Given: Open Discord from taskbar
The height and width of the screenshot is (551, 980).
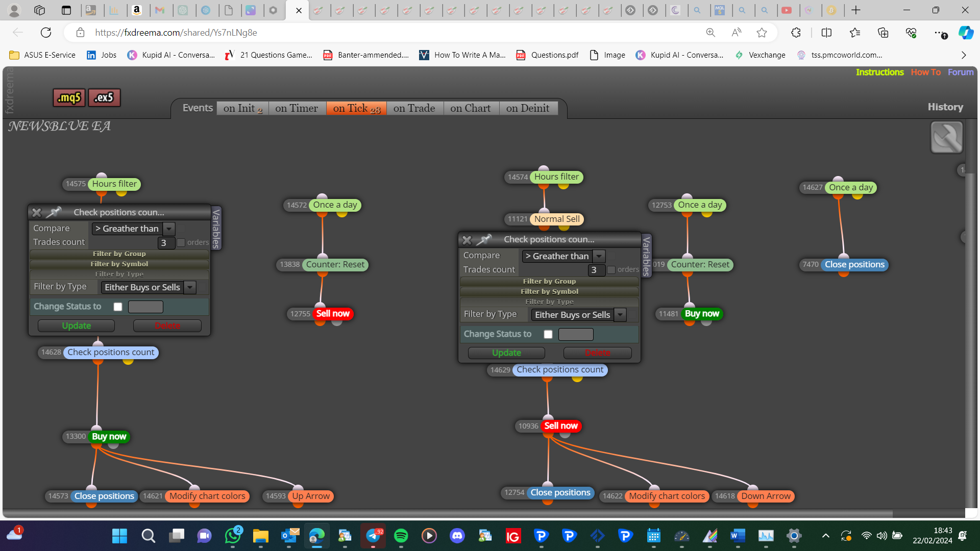Looking at the screenshot, I should pyautogui.click(x=457, y=536).
